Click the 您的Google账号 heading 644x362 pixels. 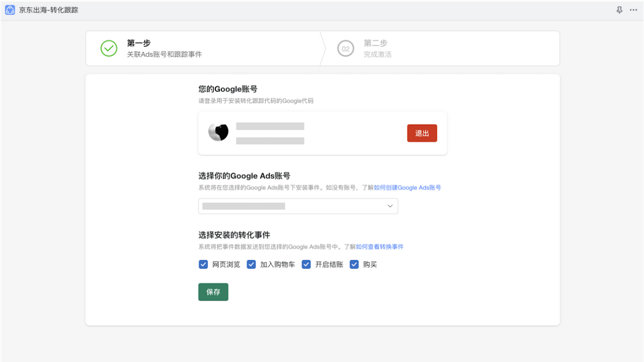(228, 89)
